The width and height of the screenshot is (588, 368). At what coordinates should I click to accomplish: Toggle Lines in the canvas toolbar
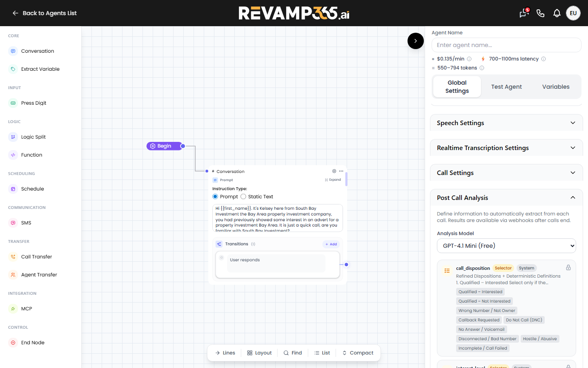(225, 353)
